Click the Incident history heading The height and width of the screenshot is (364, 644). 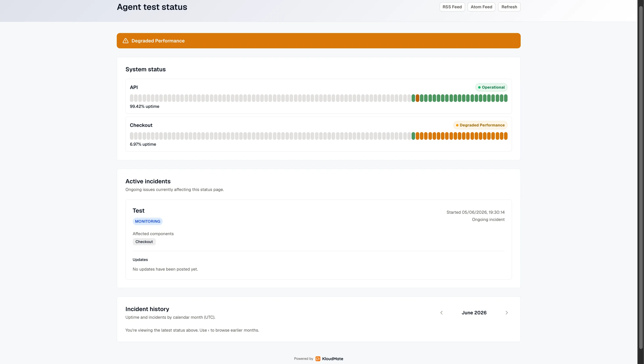pos(147,309)
